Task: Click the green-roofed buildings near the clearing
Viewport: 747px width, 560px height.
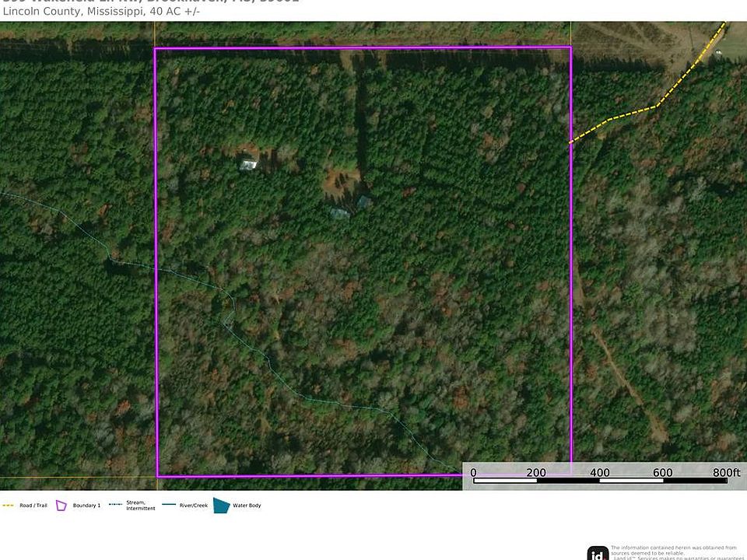Action: [x=349, y=208]
